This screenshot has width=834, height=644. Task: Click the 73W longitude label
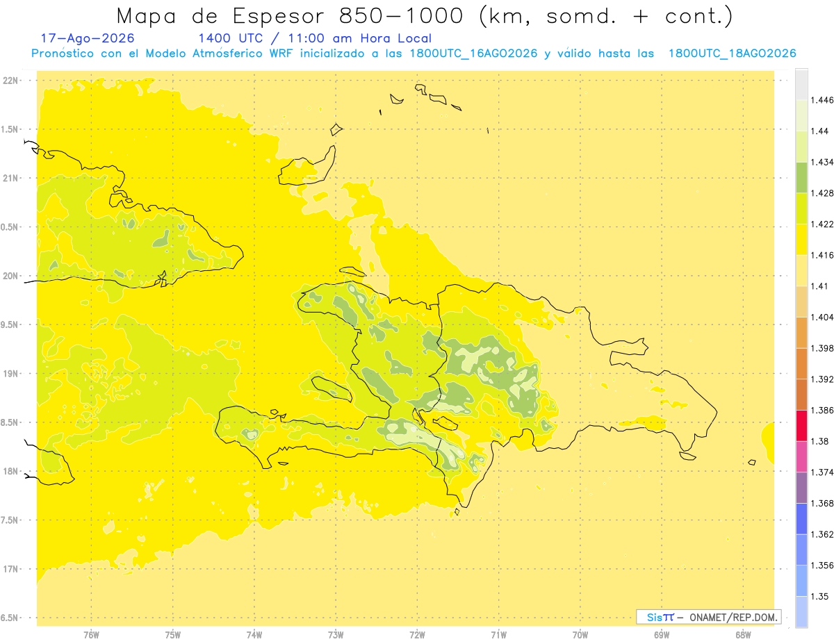(x=336, y=635)
